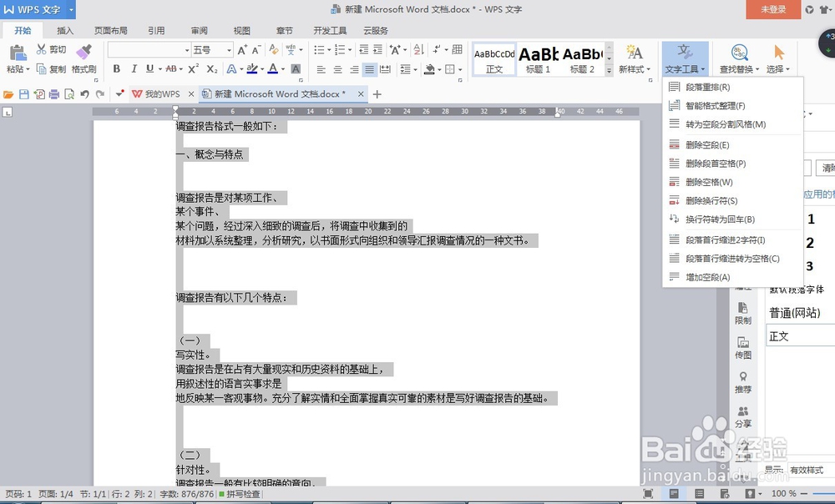Toggle justify alignment
Viewport: 835px width, 504px height.
click(370, 69)
